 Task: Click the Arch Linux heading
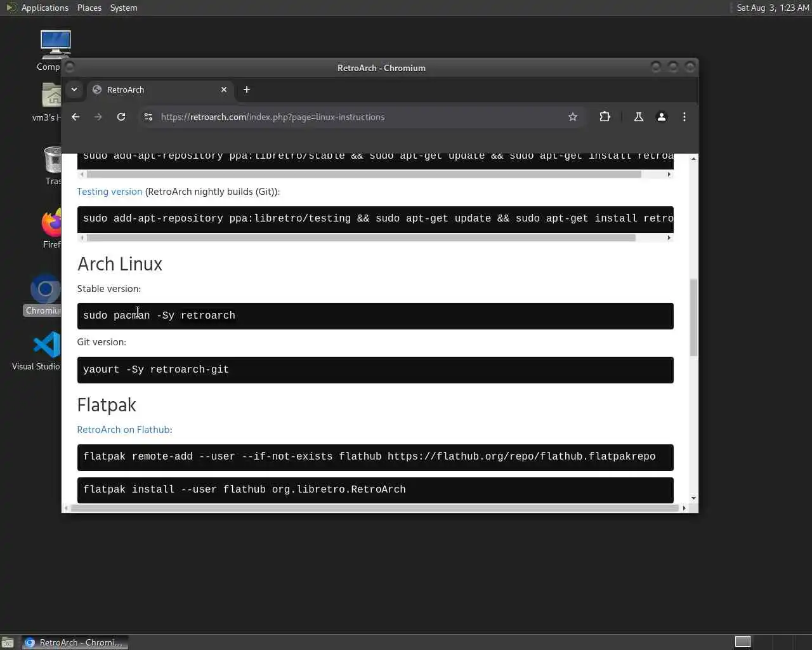click(120, 264)
